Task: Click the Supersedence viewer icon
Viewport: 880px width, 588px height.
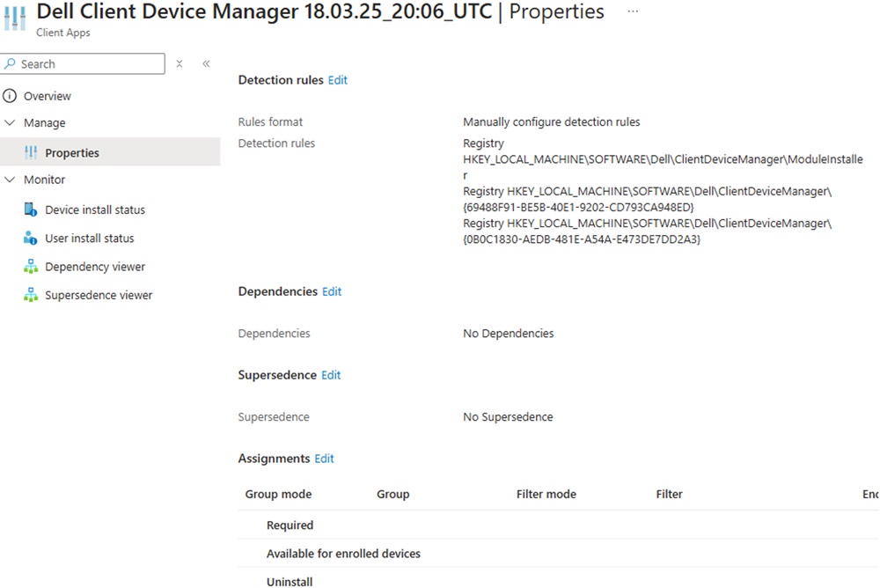Action: 31,295
